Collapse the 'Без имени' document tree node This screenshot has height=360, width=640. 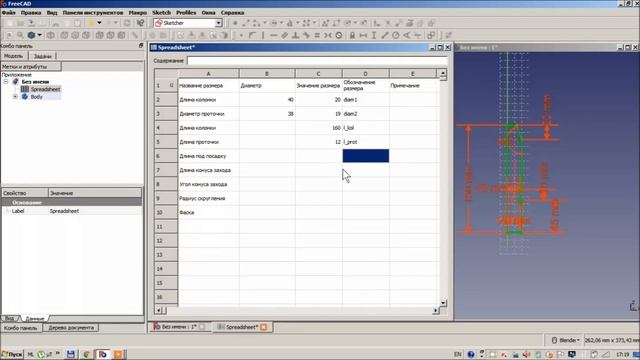(x=6, y=82)
